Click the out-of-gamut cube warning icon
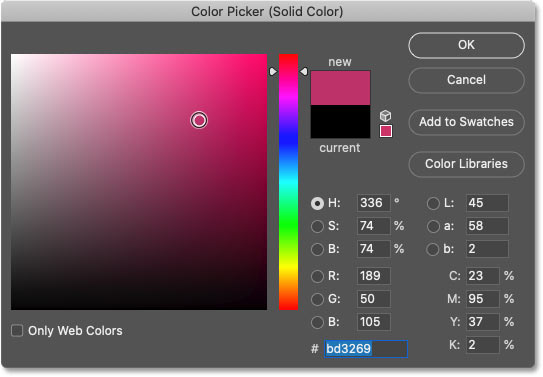543x377 pixels. 385,115
